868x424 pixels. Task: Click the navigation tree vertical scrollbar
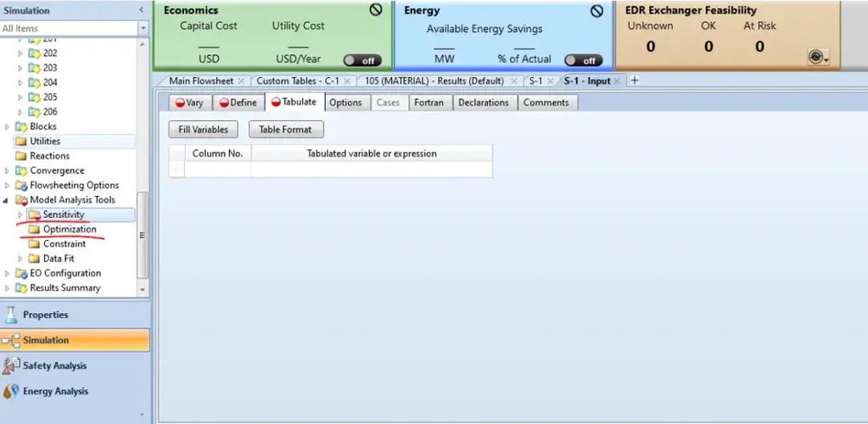click(x=143, y=235)
